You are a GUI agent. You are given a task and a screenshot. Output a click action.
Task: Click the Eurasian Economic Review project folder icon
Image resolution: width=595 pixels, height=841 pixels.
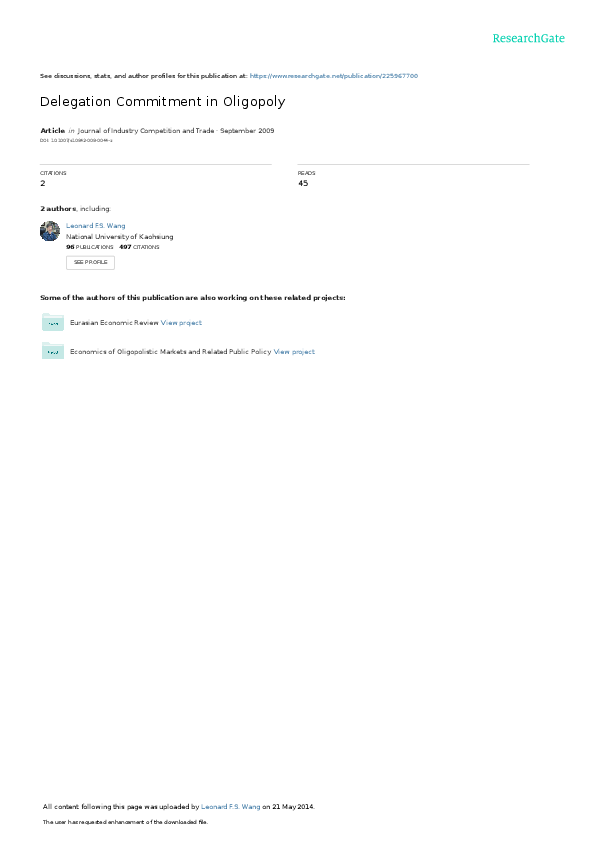[53, 322]
